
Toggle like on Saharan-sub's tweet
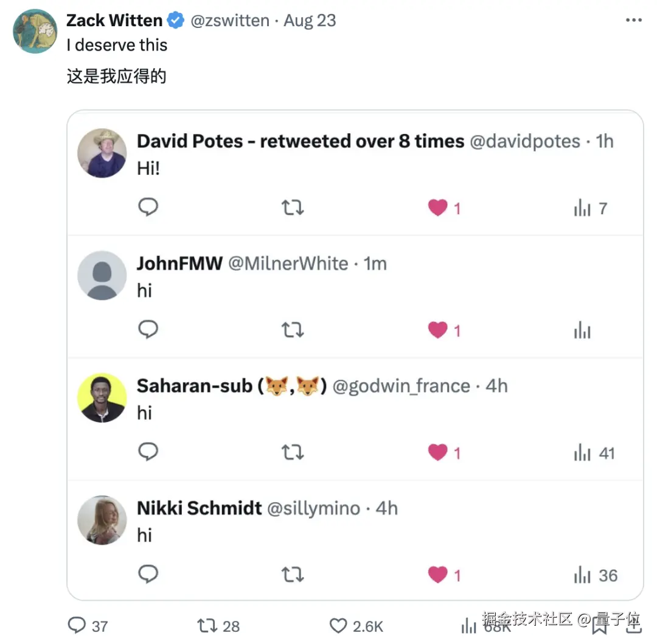438,453
